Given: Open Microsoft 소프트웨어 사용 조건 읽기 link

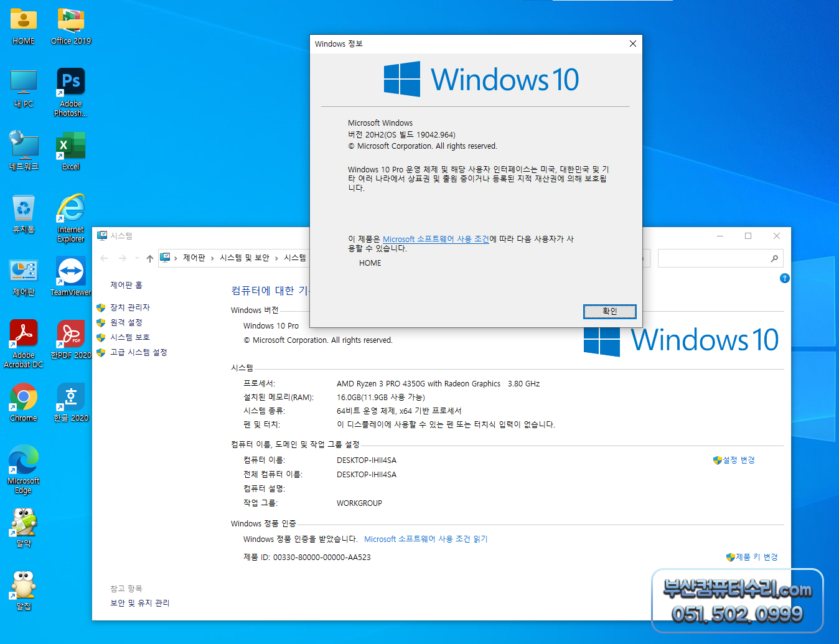Looking at the screenshot, I should (426, 539).
